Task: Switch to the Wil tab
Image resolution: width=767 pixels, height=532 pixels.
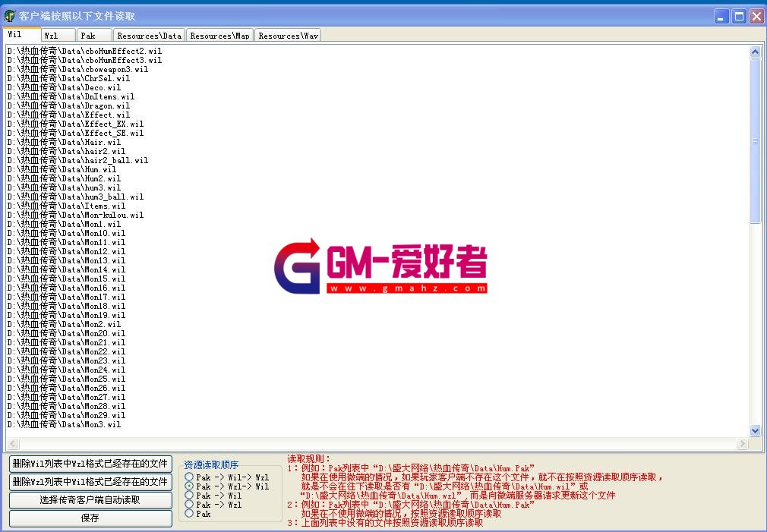Action: coord(21,35)
